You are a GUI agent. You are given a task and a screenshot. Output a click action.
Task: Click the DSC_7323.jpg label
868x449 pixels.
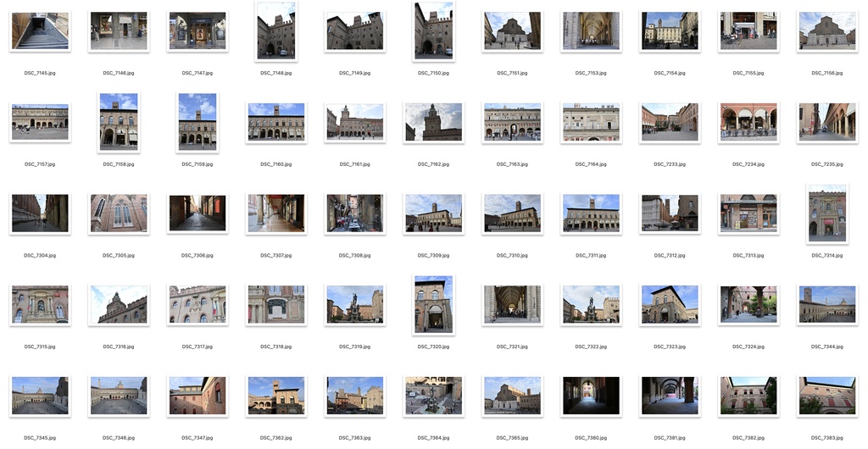pyautogui.click(x=670, y=346)
